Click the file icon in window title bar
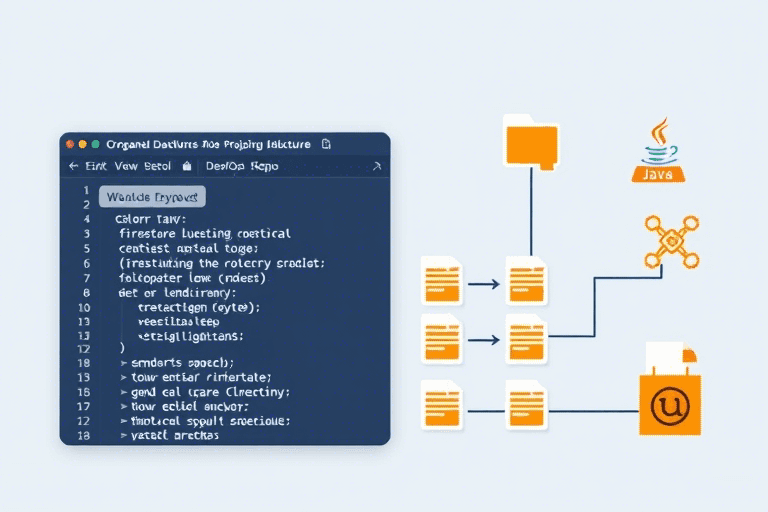Viewport: 768px width, 512px height. pyautogui.click(x=327, y=144)
